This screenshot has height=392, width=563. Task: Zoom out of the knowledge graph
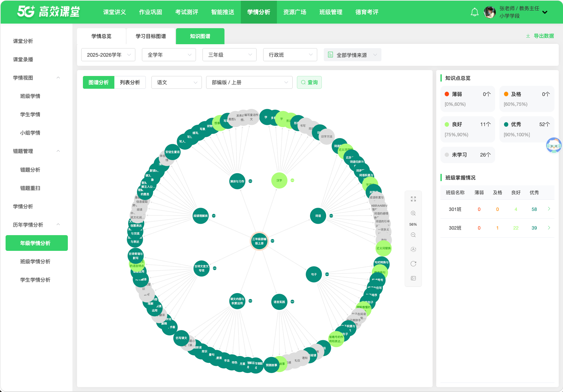coord(413,235)
